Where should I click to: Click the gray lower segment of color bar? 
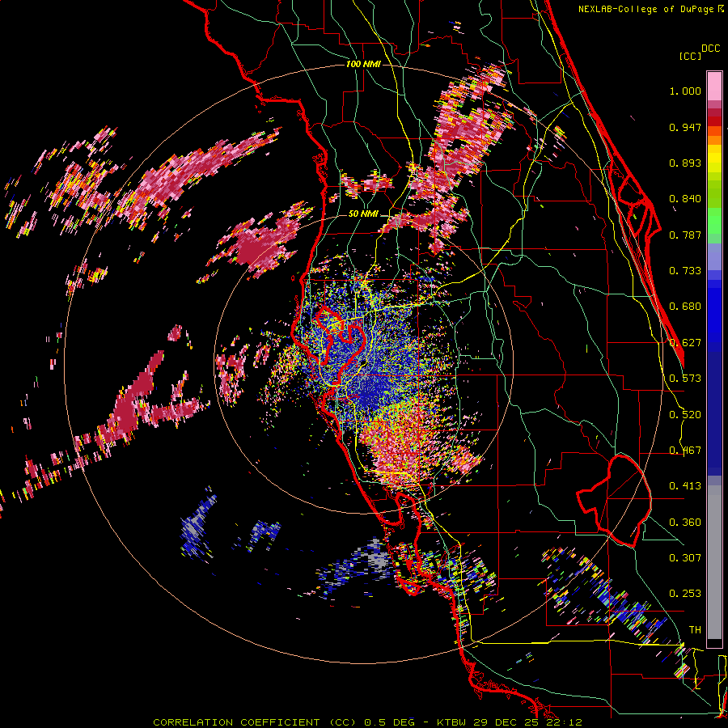[714, 562]
